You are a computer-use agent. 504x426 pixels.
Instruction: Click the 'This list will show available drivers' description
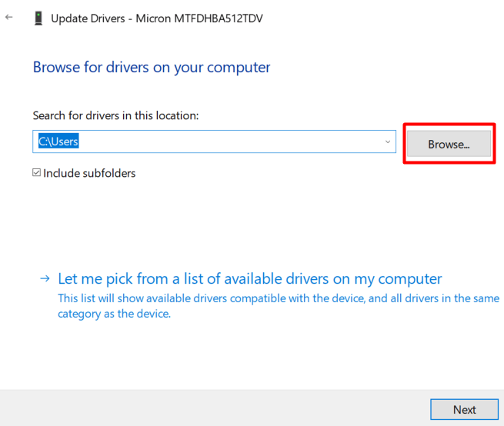(x=277, y=298)
